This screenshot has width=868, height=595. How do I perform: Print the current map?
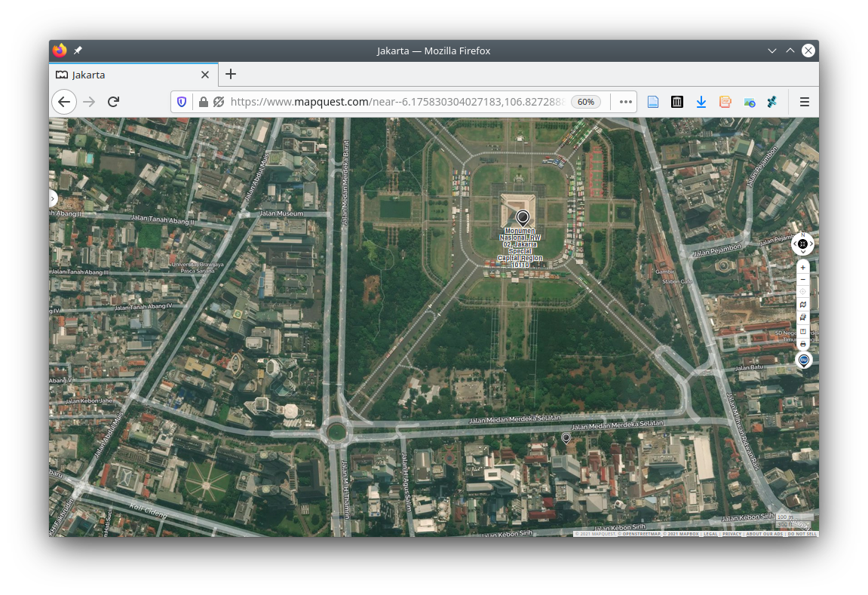click(802, 344)
